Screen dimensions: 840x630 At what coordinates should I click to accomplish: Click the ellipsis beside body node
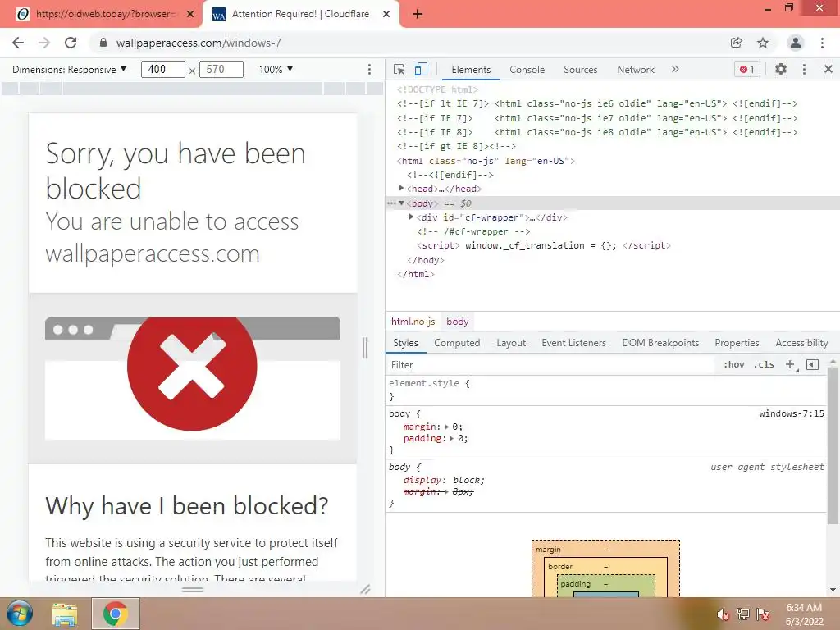click(391, 203)
